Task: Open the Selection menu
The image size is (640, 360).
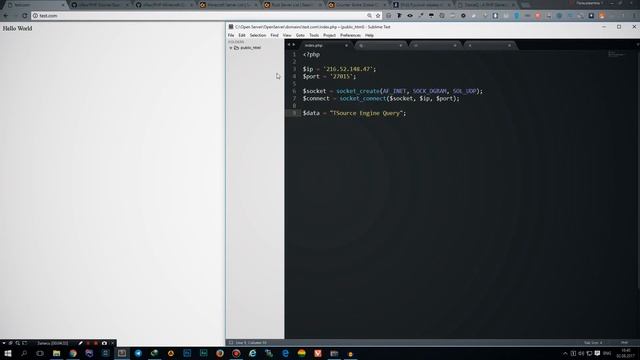Action: [x=258, y=36]
